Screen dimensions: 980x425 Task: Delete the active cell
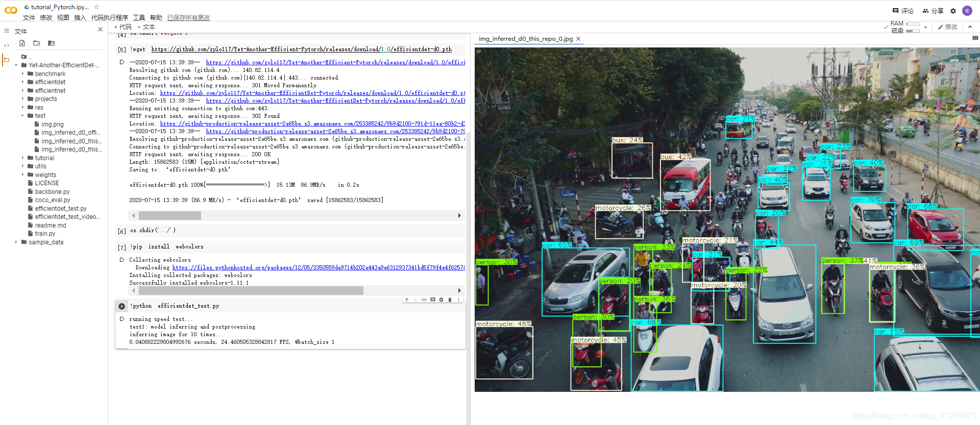pos(450,300)
